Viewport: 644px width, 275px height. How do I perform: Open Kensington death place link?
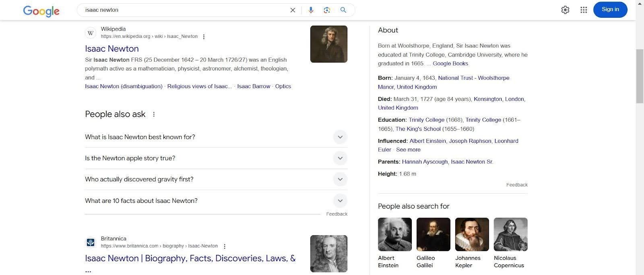487,99
